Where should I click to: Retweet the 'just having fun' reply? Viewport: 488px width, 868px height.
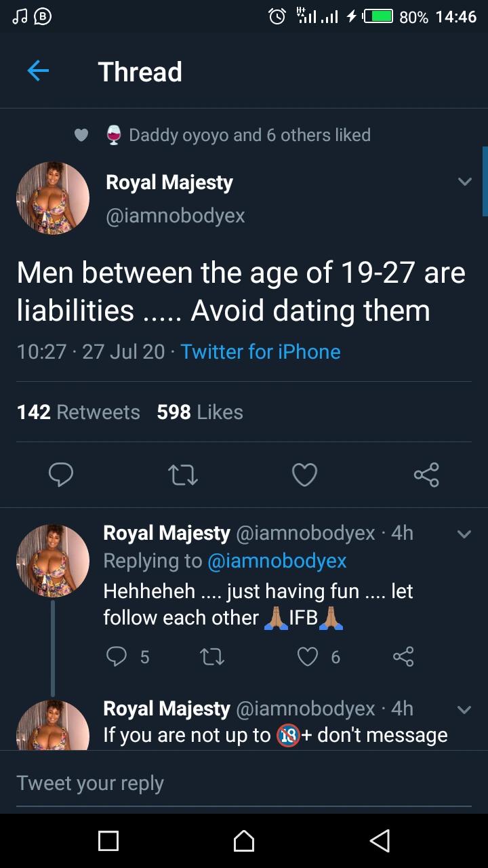[213, 656]
